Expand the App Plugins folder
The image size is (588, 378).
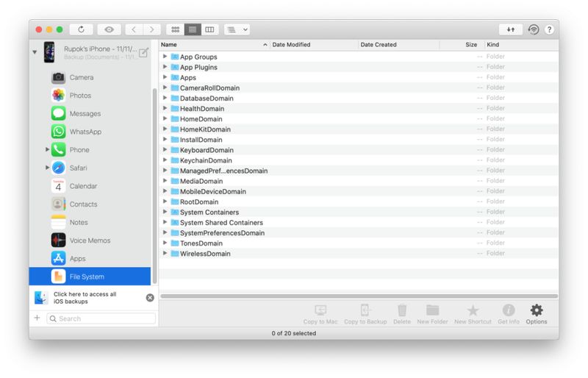[165, 67]
